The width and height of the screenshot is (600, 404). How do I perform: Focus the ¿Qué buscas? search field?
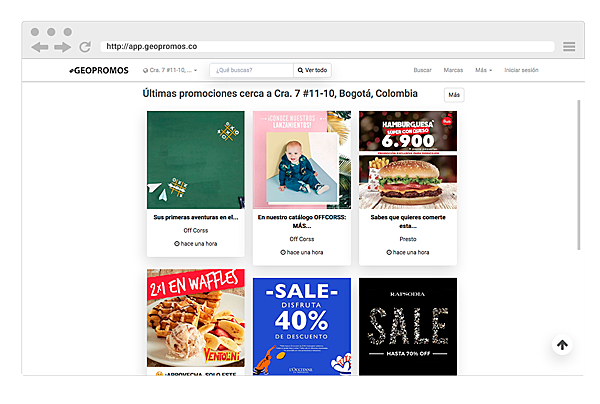click(x=251, y=70)
